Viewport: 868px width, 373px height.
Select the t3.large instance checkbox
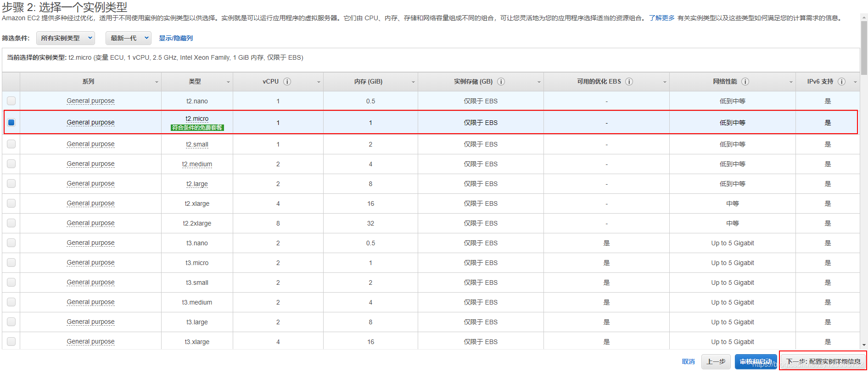coord(11,322)
